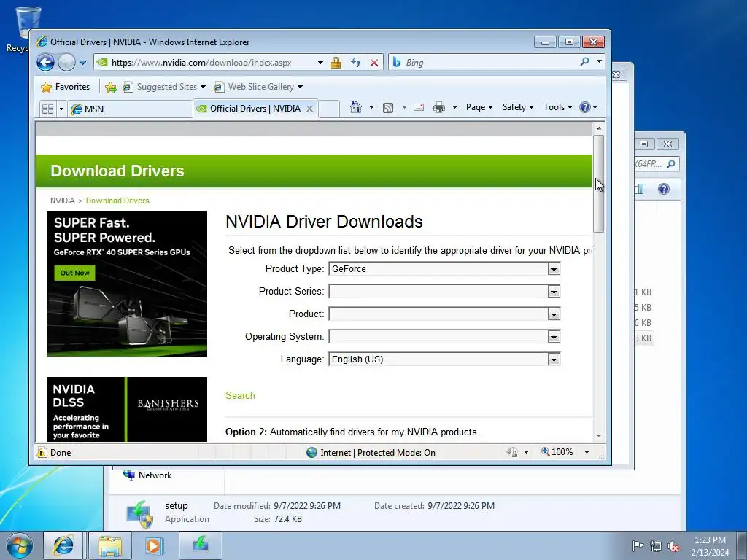
Task: Click the status bar warning icon
Action: pos(42,452)
